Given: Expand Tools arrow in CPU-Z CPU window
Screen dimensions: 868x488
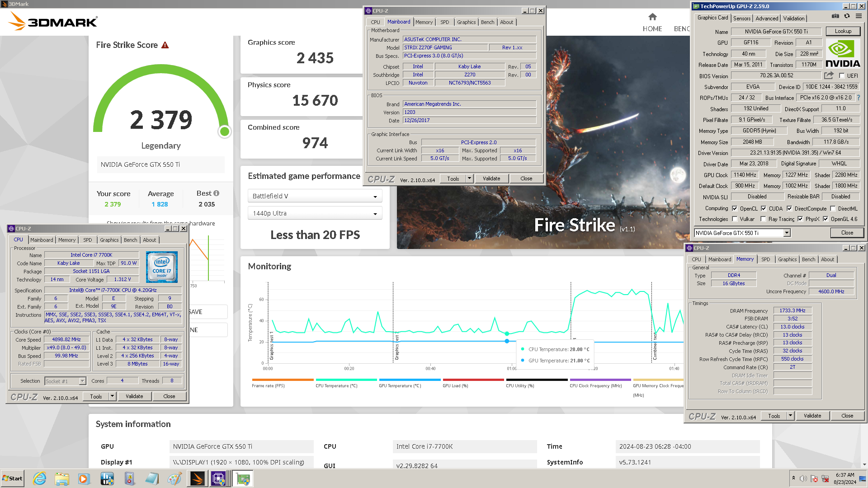Looking at the screenshot, I should tap(112, 396).
